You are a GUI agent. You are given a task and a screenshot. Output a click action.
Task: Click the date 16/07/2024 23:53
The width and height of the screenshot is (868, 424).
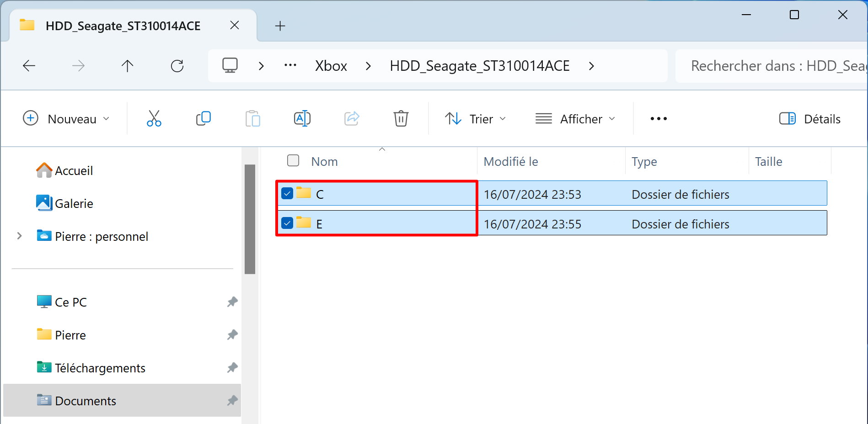[532, 195]
